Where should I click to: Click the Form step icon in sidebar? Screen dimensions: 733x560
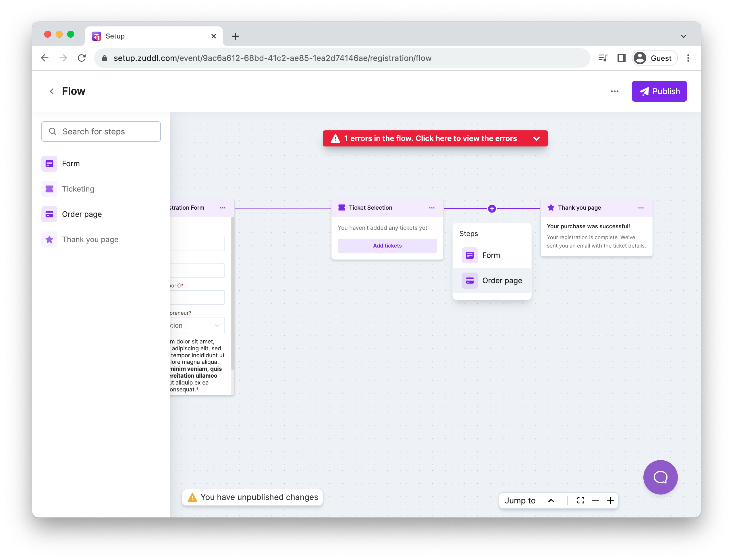[x=49, y=164]
